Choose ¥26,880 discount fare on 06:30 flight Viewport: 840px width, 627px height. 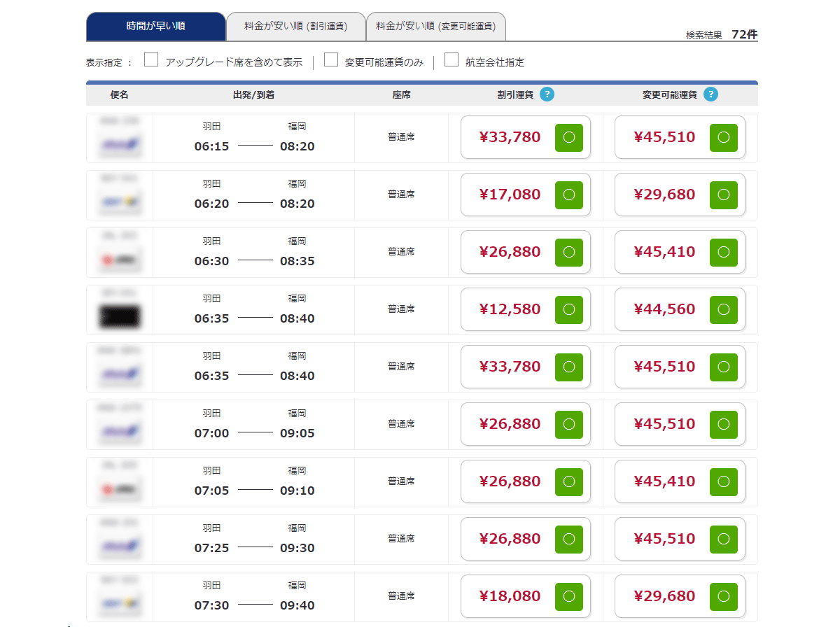click(568, 252)
